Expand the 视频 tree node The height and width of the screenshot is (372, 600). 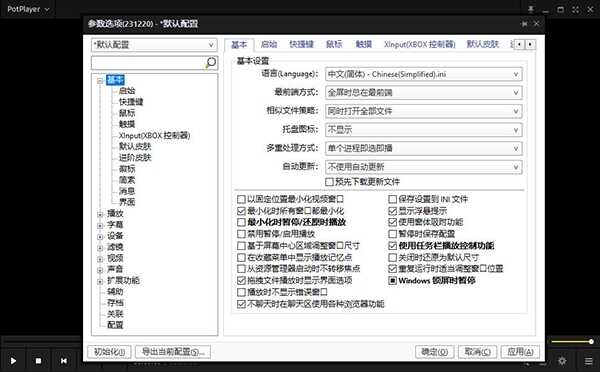pos(100,259)
